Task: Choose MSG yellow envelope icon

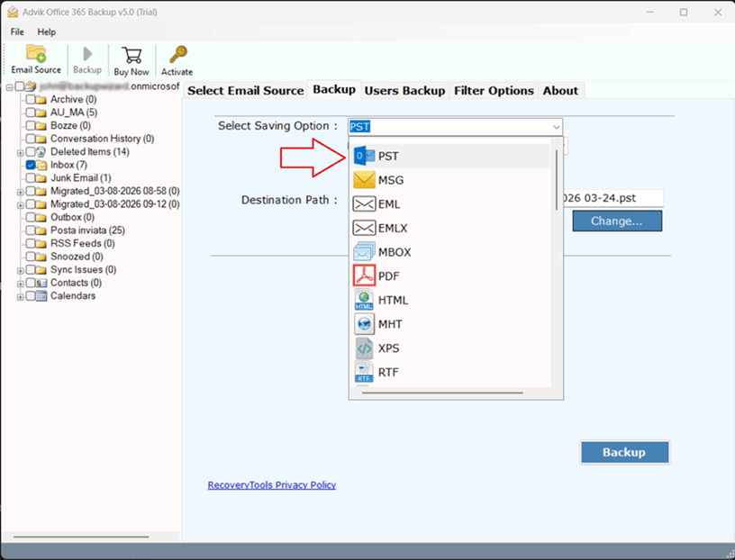Action: tap(364, 180)
